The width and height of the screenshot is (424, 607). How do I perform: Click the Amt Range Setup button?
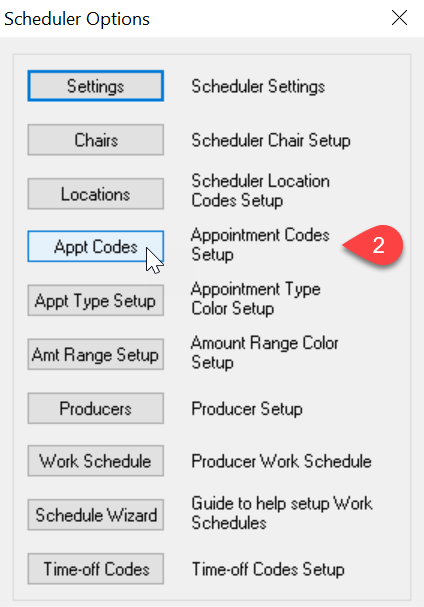click(x=96, y=355)
